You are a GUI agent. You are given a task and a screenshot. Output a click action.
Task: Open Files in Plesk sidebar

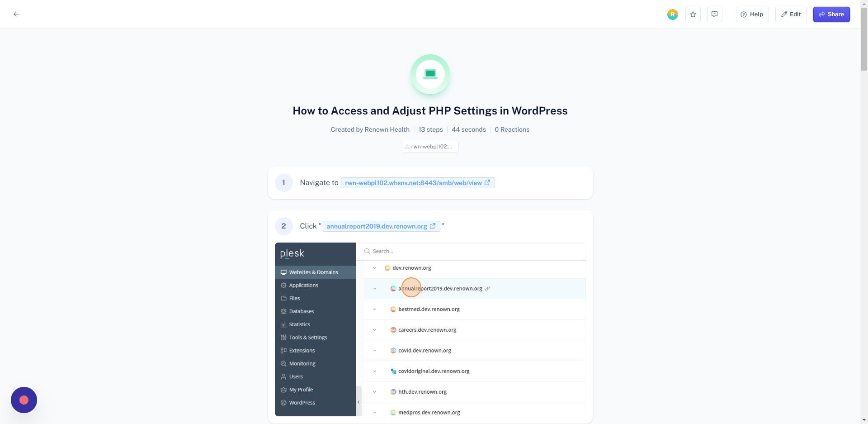point(315,299)
